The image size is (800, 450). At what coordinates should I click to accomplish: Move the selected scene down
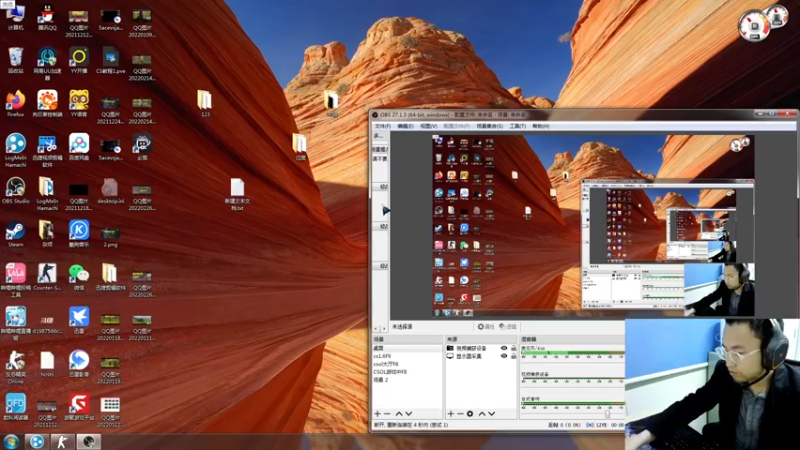tap(409, 414)
